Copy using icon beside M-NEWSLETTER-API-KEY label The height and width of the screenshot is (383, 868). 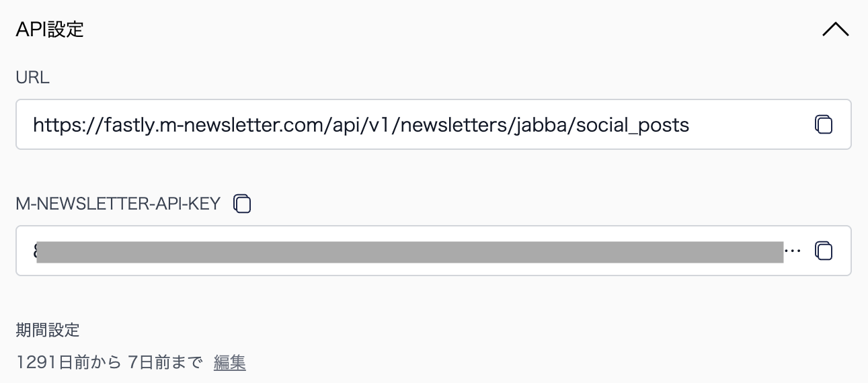242,204
